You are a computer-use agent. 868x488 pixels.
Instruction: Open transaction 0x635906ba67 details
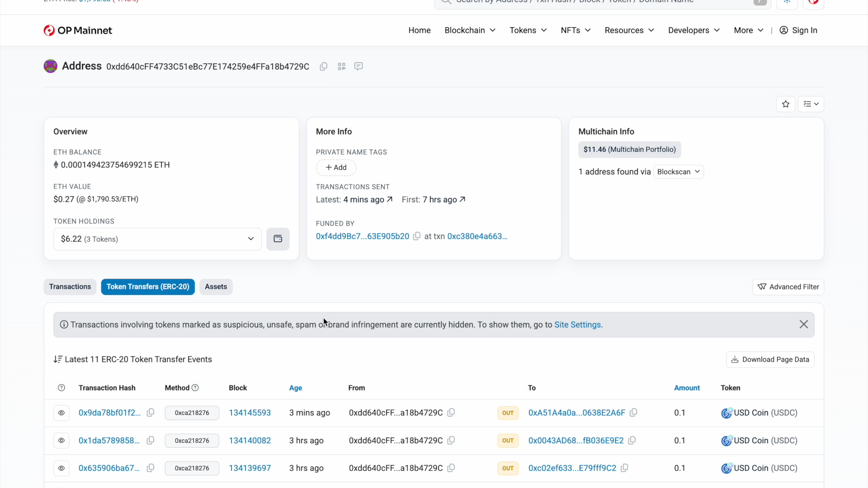pos(109,468)
